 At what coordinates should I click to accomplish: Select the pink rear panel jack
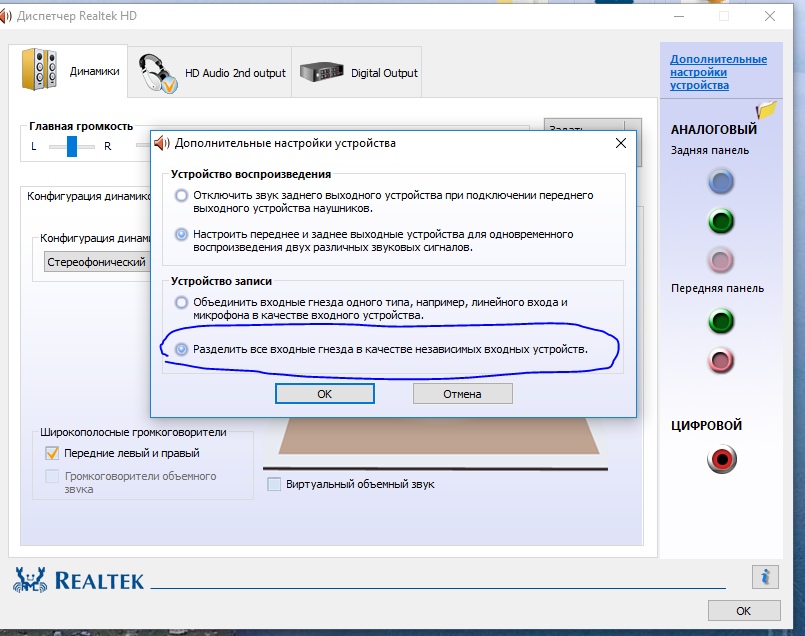[x=721, y=260]
